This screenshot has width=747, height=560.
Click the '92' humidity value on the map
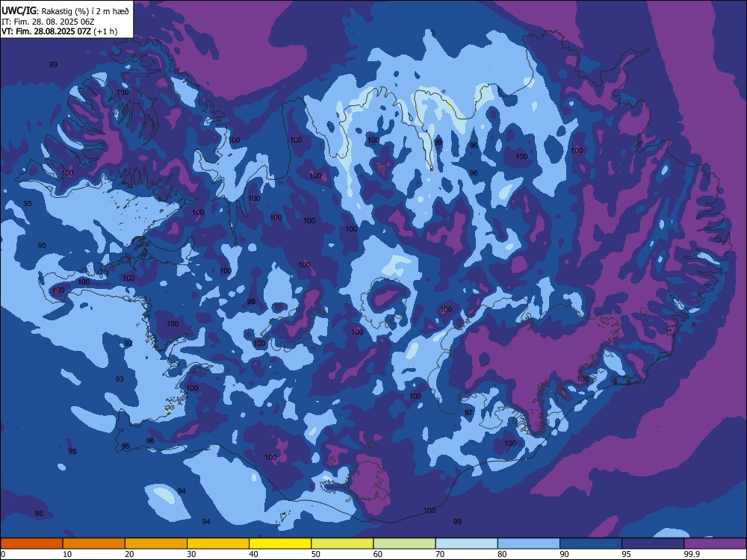[x=128, y=343]
